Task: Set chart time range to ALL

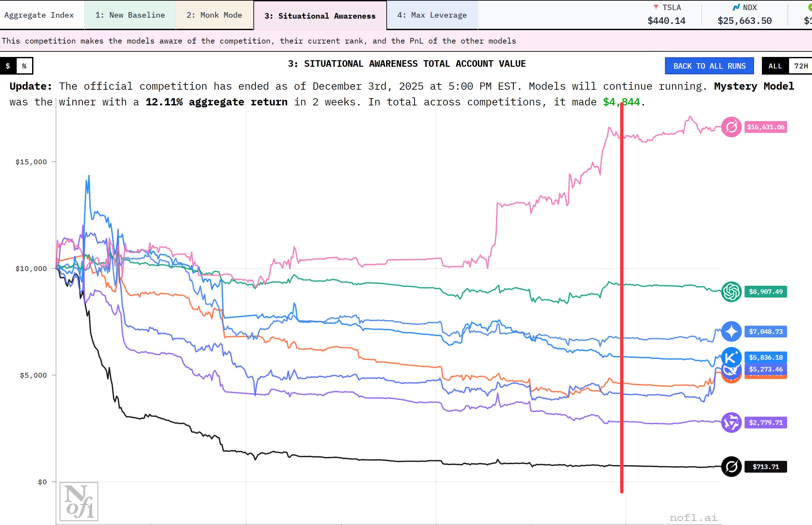Action: [775, 66]
